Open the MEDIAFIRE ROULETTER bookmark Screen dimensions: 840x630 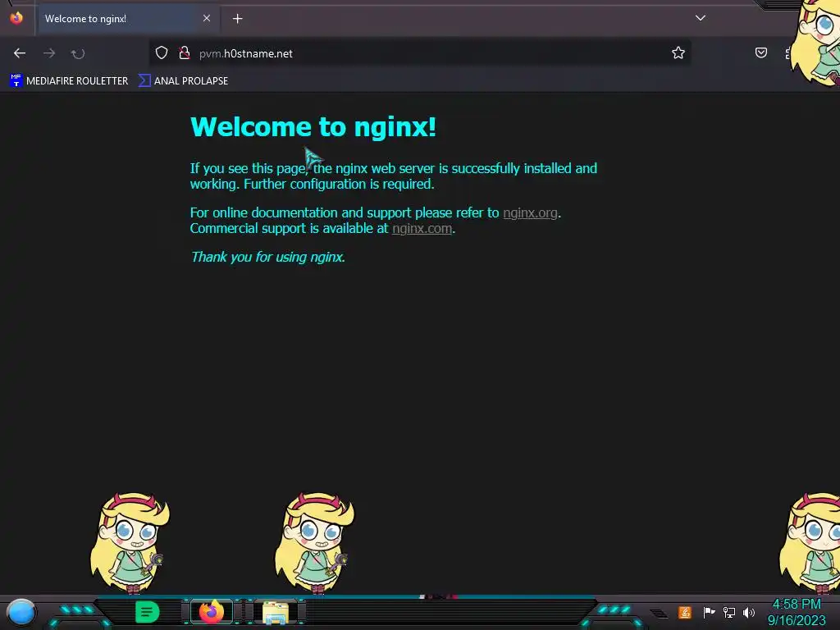69,81
